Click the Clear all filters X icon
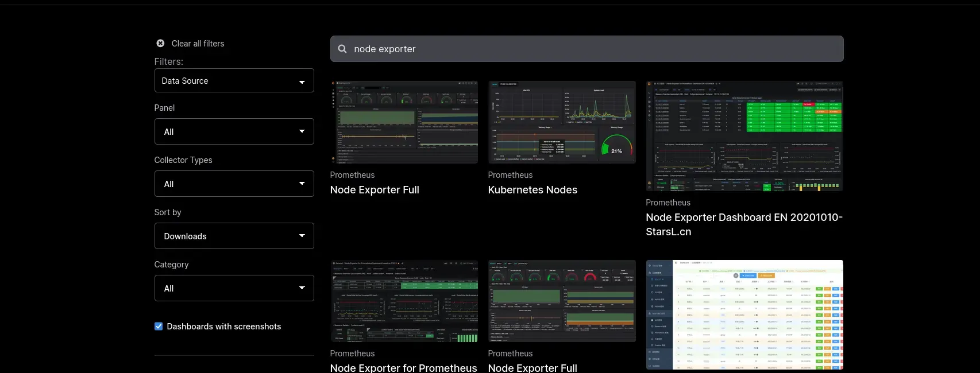 point(160,43)
